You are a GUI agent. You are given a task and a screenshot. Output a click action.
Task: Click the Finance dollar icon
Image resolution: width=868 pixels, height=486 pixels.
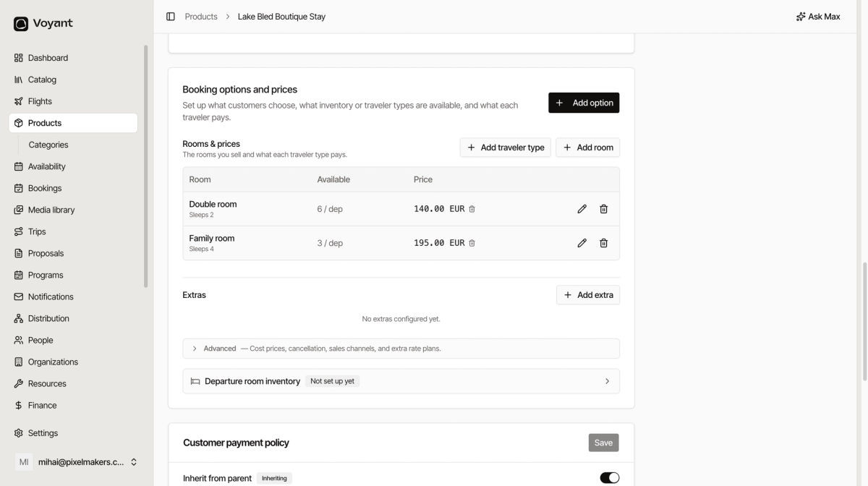19,405
